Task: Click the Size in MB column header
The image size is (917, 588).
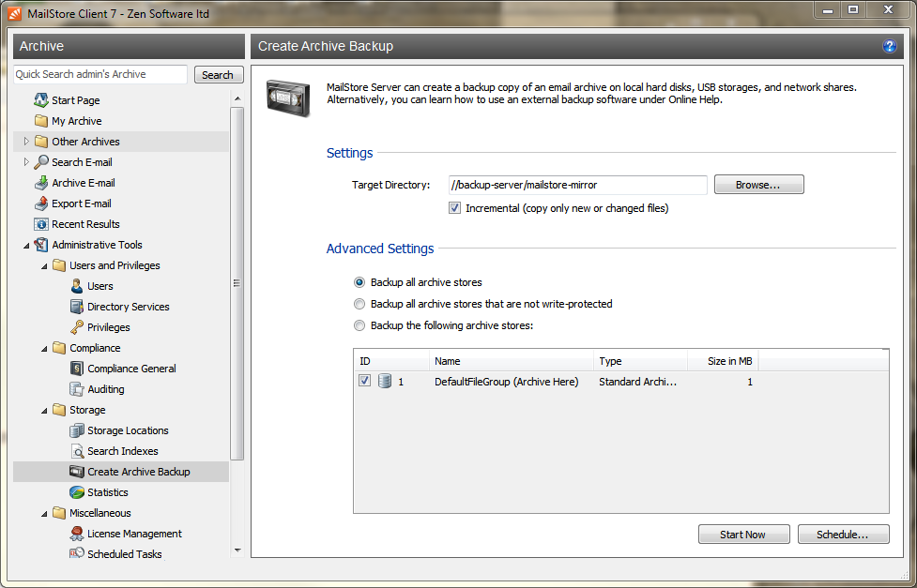Action: (x=723, y=361)
